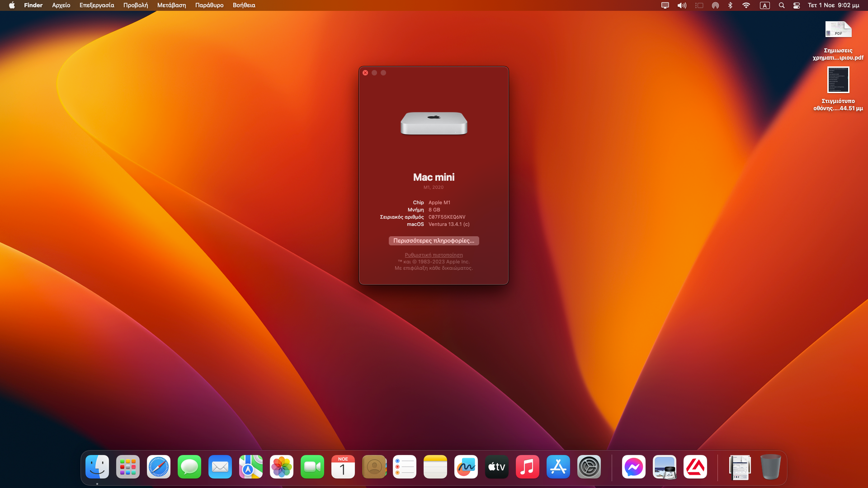The width and height of the screenshot is (868, 488).
Task: Open the Αρχείο menu
Action: (x=61, y=5)
